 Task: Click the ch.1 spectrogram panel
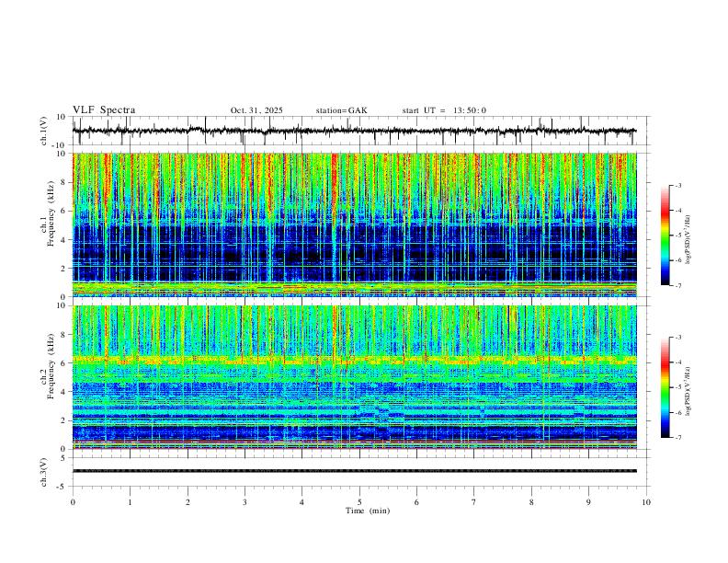click(x=355, y=224)
